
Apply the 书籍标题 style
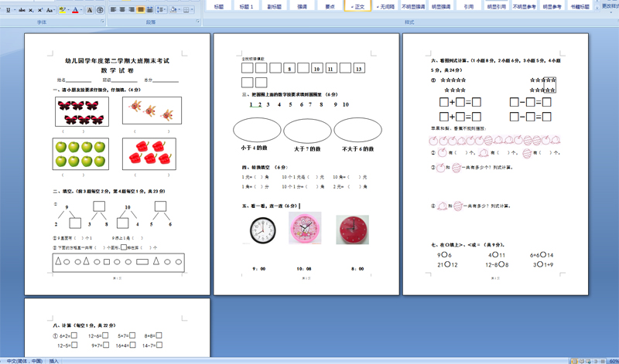point(580,5)
